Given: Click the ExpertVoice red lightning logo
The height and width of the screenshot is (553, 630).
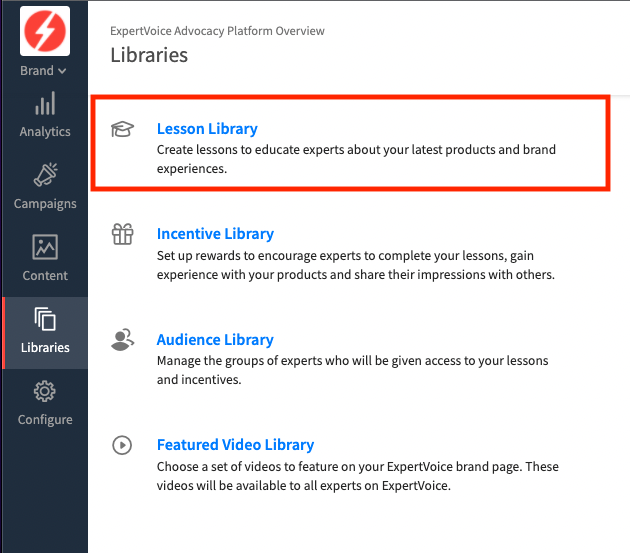Looking at the screenshot, I should point(45,31).
